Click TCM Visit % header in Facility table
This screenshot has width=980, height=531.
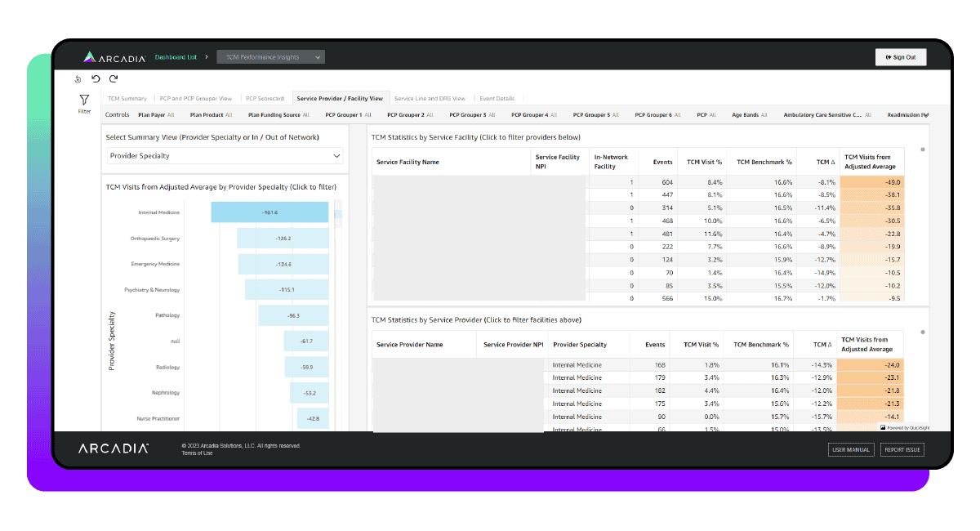tap(702, 162)
